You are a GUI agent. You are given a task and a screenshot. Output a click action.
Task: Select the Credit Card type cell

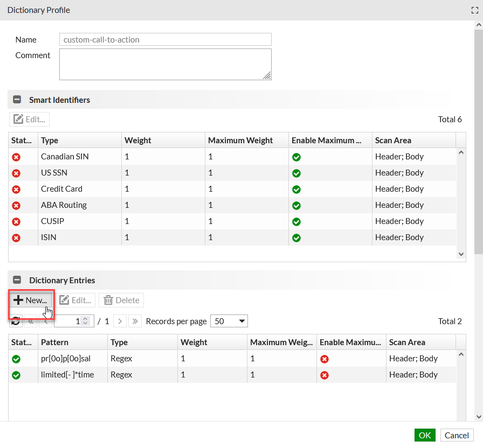click(x=80, y=189)
